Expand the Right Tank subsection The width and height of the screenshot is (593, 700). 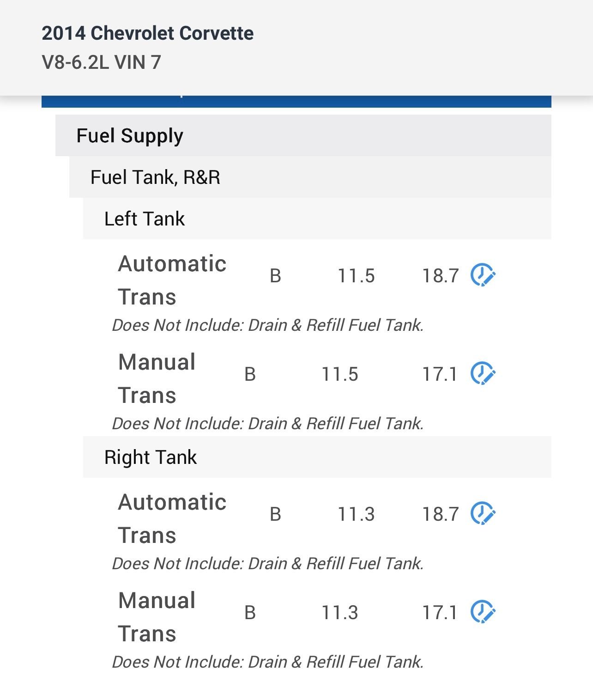(x=150, y=457)
